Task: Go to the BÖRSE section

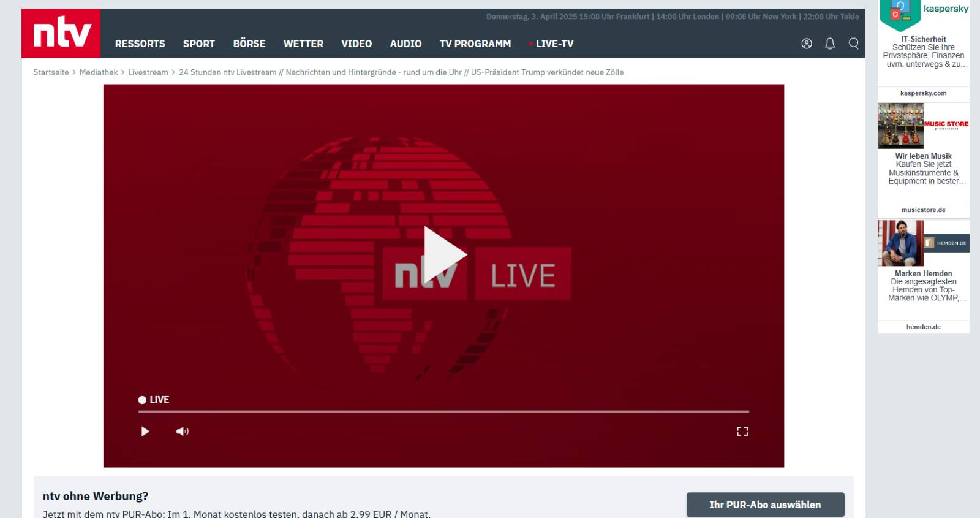Action: [x=249, y=44]
